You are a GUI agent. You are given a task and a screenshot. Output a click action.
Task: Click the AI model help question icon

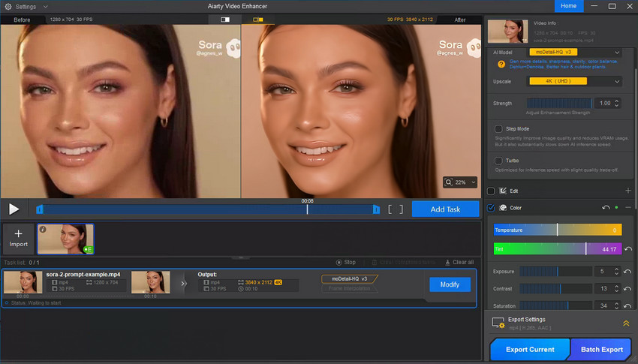pos(501,65)
